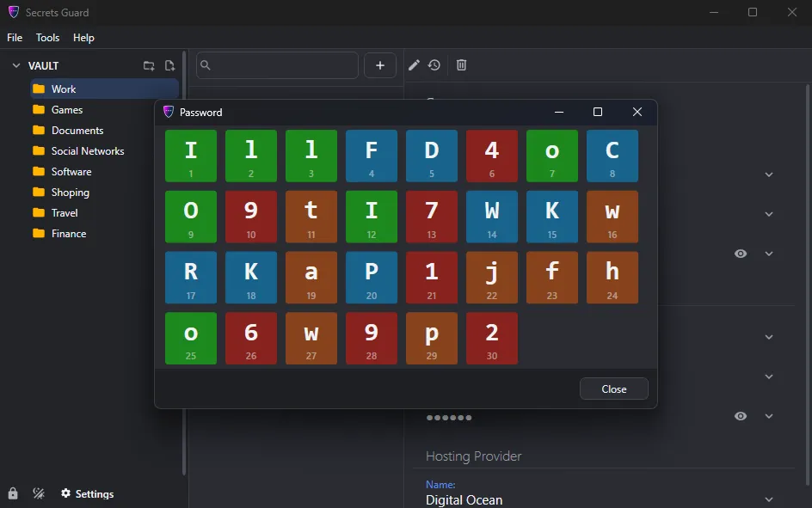Image resolution: width=812 pixels, height=508 pixels.
Task: Collapse the VAULT tree chevron
Action: tap(16, 65)
